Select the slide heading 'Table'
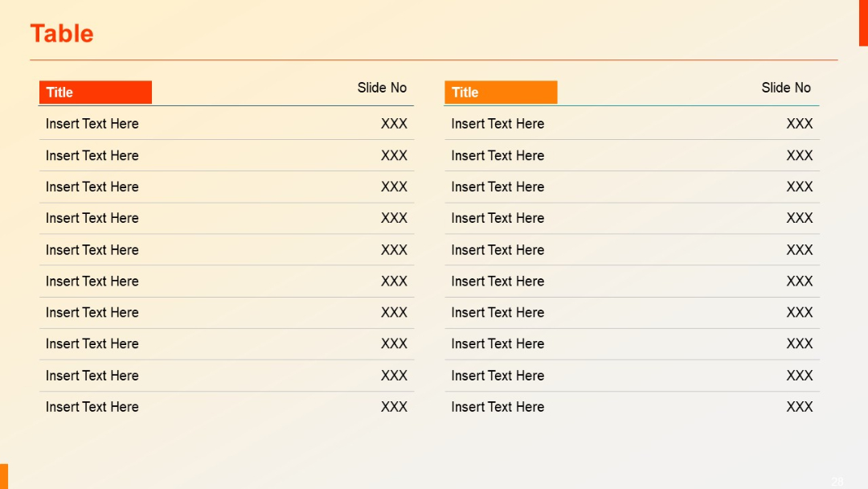This screenshot has height=489, width=868. click(x=61, y=34)
